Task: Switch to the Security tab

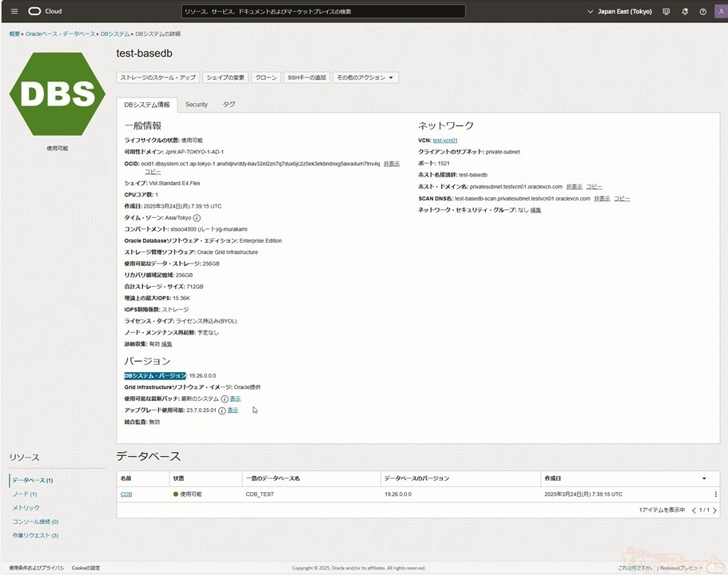Action: pyautogui.click(x=197, y=105)
